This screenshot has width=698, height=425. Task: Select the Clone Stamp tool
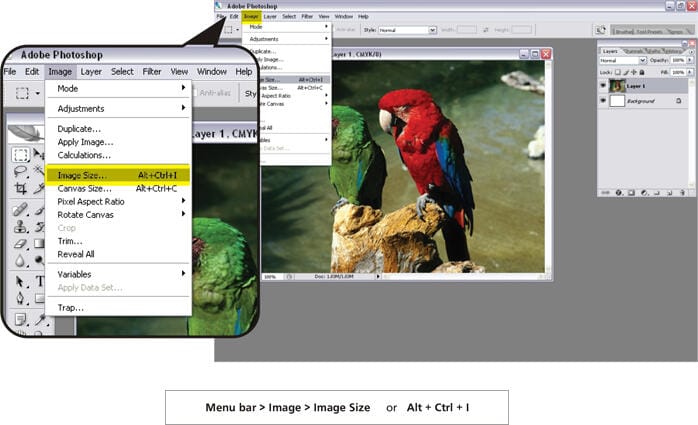pos(20,226)
